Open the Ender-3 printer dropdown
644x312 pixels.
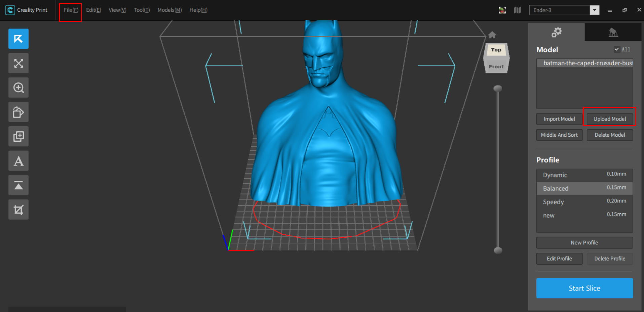595,10
